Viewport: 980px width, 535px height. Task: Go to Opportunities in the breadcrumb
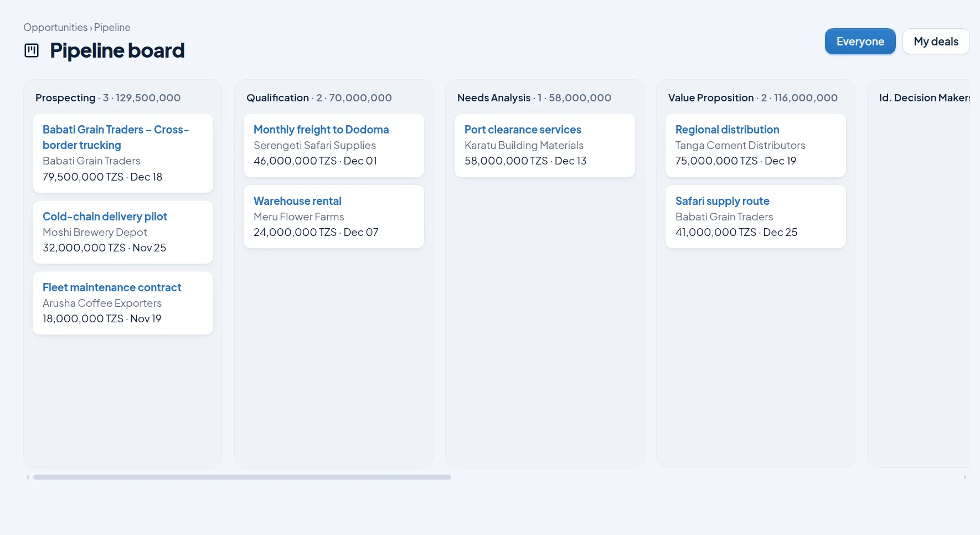pyautogui.click(x=55, y=27)
